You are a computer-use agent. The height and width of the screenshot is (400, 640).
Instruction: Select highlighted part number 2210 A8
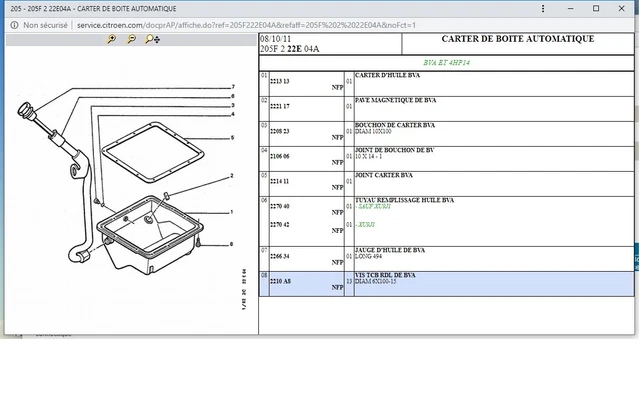click(280, 281)
